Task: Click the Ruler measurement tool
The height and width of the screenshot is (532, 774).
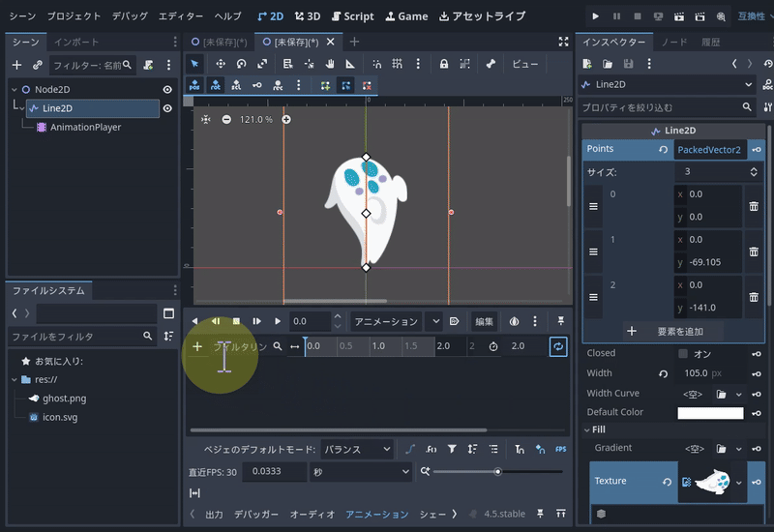Action: point(349,64)
